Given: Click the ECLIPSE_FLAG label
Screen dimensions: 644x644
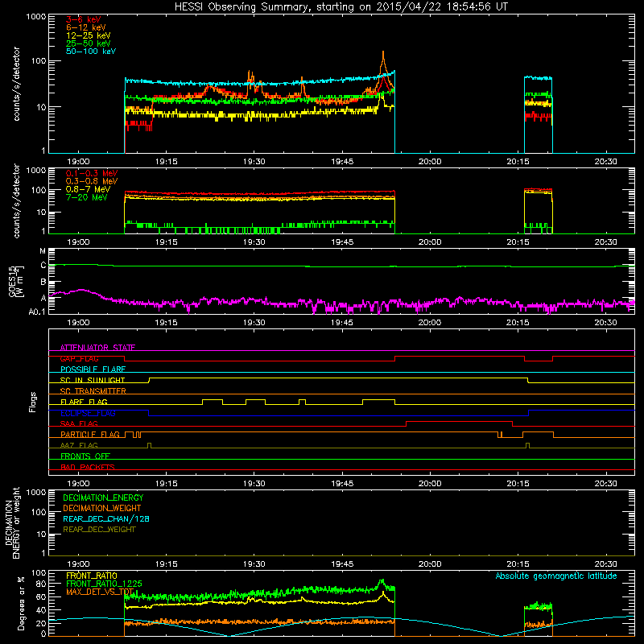Looking at the screenshot, I should (88, 413).
